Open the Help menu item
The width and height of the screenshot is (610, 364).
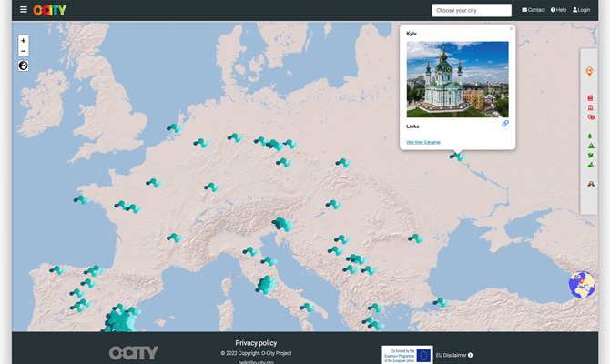pos(558,10)
